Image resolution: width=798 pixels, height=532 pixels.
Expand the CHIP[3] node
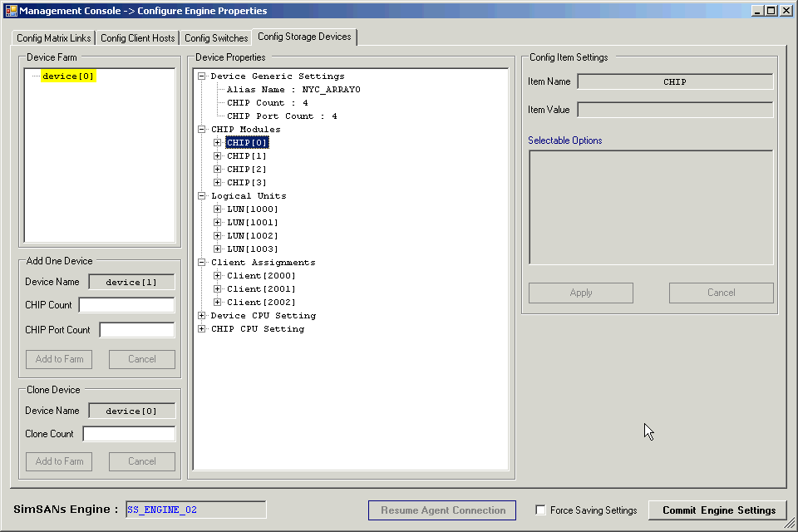click(217, 182)
